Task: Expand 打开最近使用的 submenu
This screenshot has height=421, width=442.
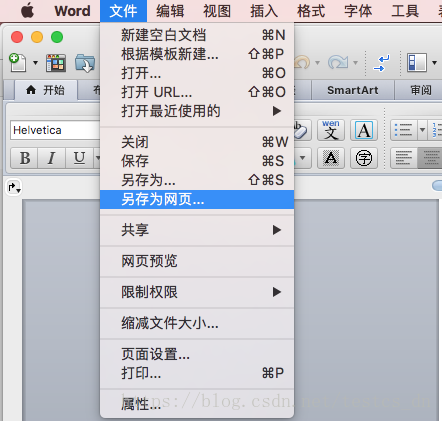Action: tap(197, 111)
